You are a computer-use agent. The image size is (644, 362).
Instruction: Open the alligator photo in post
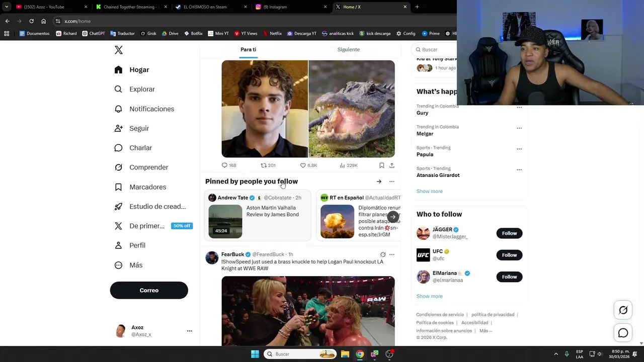[x=352, y=109]
